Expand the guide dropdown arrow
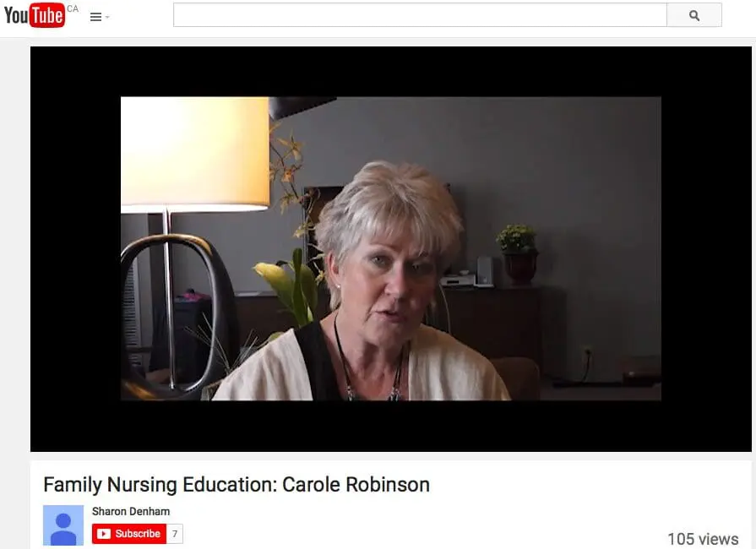 click(x=107, y=18)
